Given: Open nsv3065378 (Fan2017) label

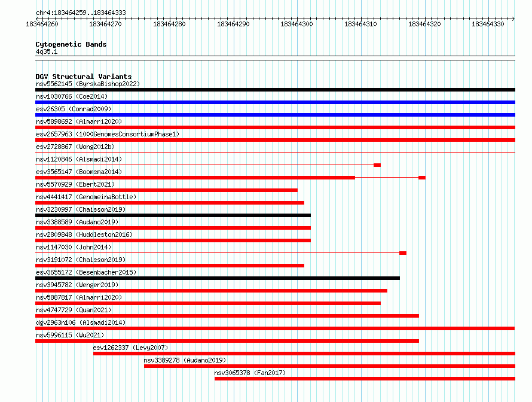Looking at the screenshot, I should tap(250, 373).
